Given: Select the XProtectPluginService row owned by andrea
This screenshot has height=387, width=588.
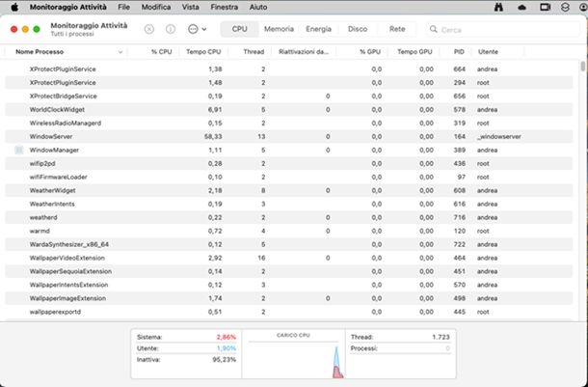Looking at the screenshot, I should [x=289, y=69].
